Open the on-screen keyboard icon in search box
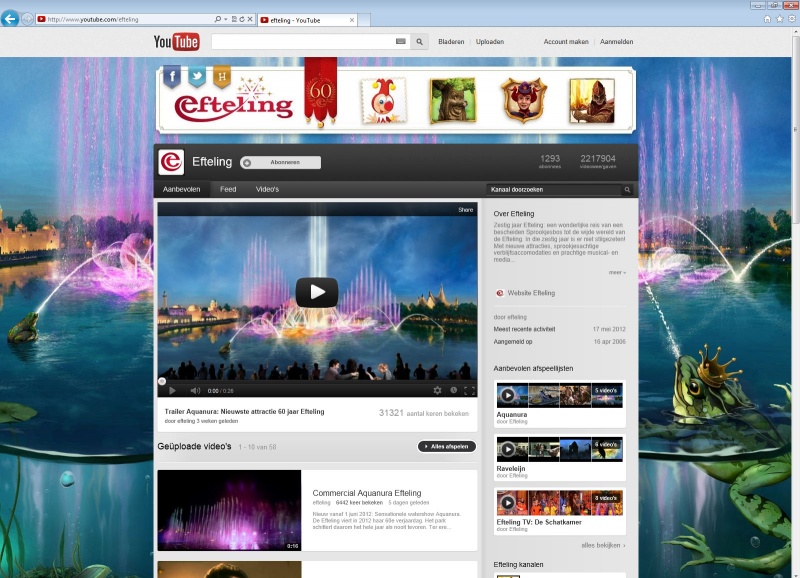 (401, 41)
